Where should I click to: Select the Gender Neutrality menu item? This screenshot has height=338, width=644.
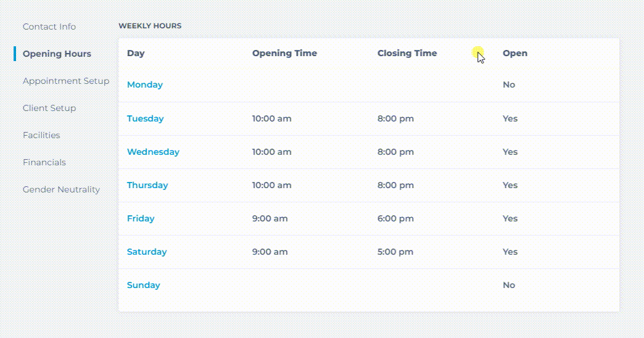tap(61, 189)
